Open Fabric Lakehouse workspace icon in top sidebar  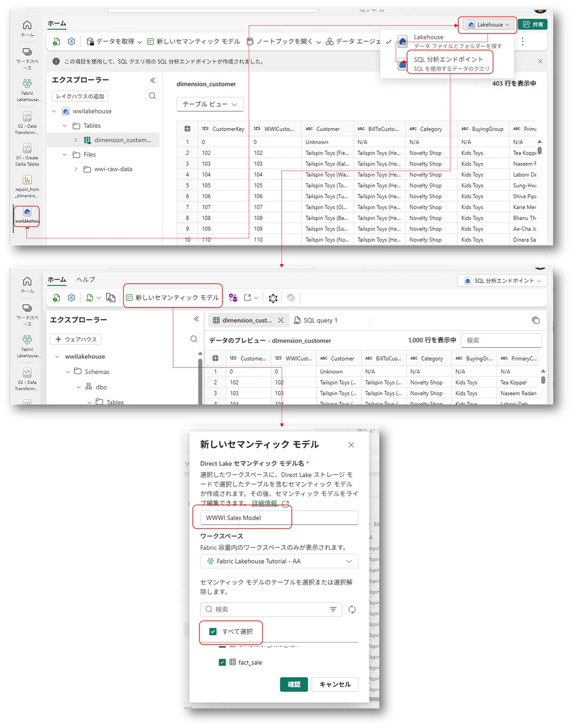[x=27, y=90]
